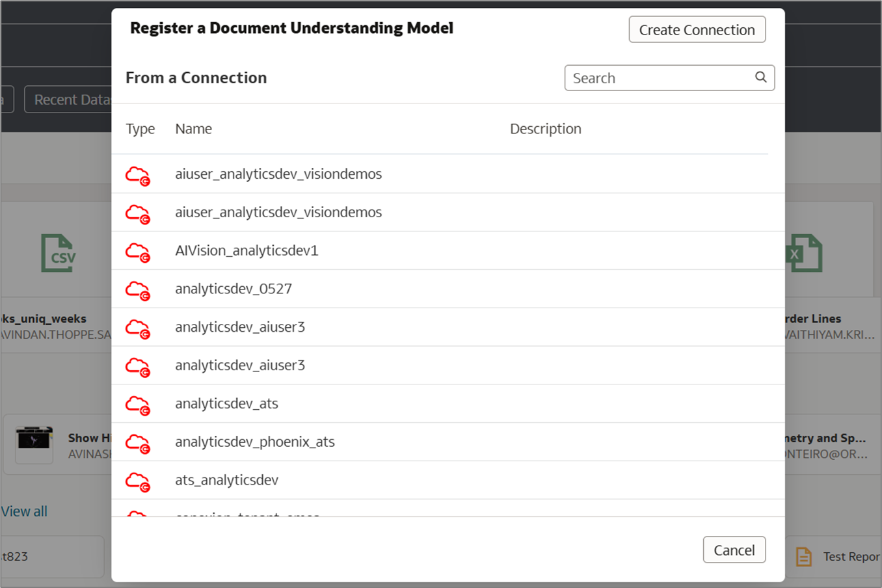Click the analyticsdev_ats connection cloud icon

click(x=138, y=405)
